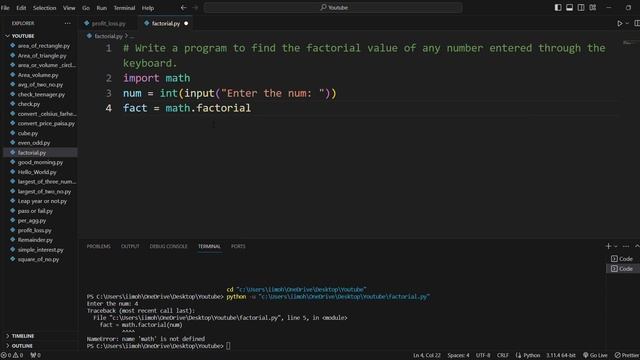640x360 pixels.
Task: Open per_agg.py file
Action: (32, 220)
